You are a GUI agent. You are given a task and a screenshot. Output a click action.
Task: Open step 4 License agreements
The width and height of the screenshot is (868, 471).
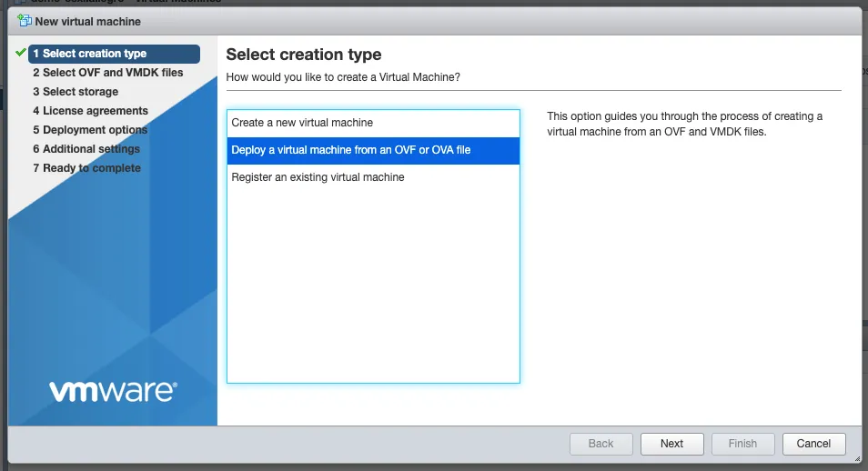(x=90, y=111)
